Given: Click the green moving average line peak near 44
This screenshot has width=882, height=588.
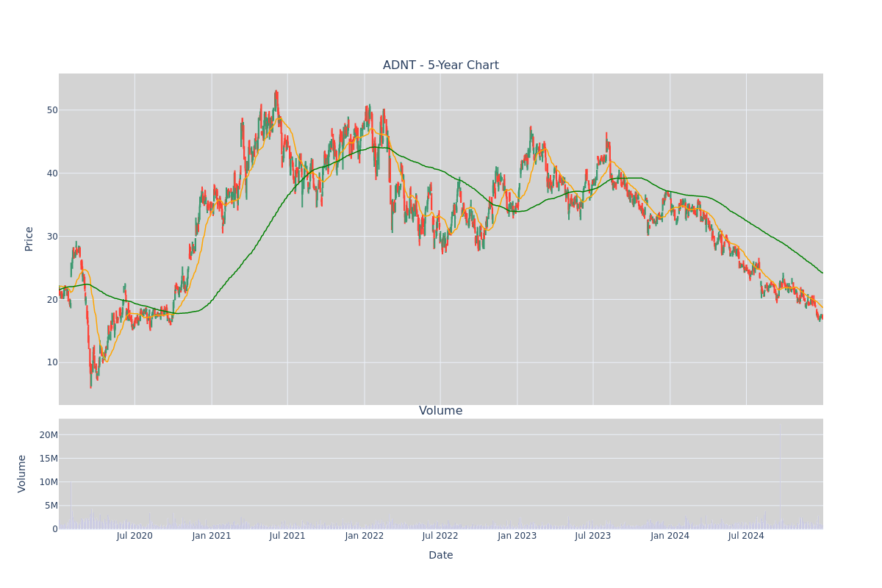Looking at the screenshot, I should coord(376,147).
